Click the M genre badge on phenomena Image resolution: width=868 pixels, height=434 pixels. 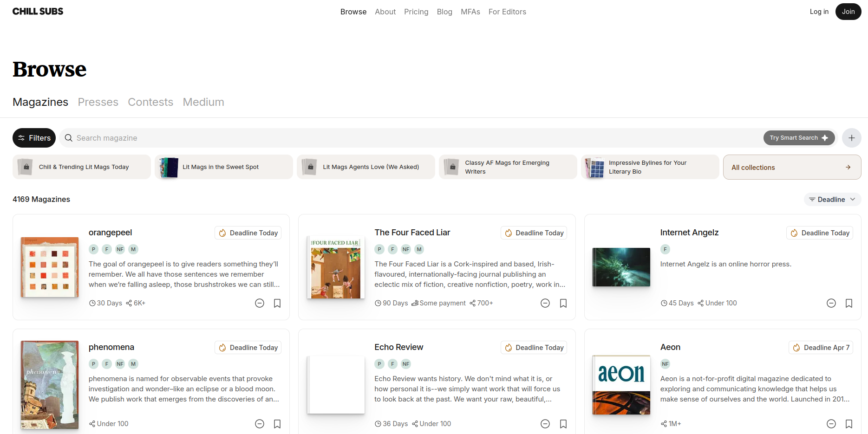click(133, 364)
